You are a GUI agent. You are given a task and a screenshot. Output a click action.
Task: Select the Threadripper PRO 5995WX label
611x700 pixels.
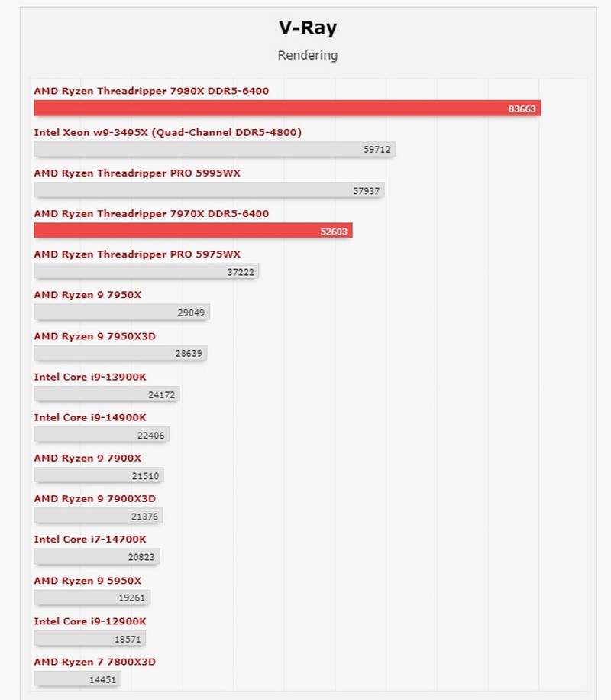click(137, 173)
